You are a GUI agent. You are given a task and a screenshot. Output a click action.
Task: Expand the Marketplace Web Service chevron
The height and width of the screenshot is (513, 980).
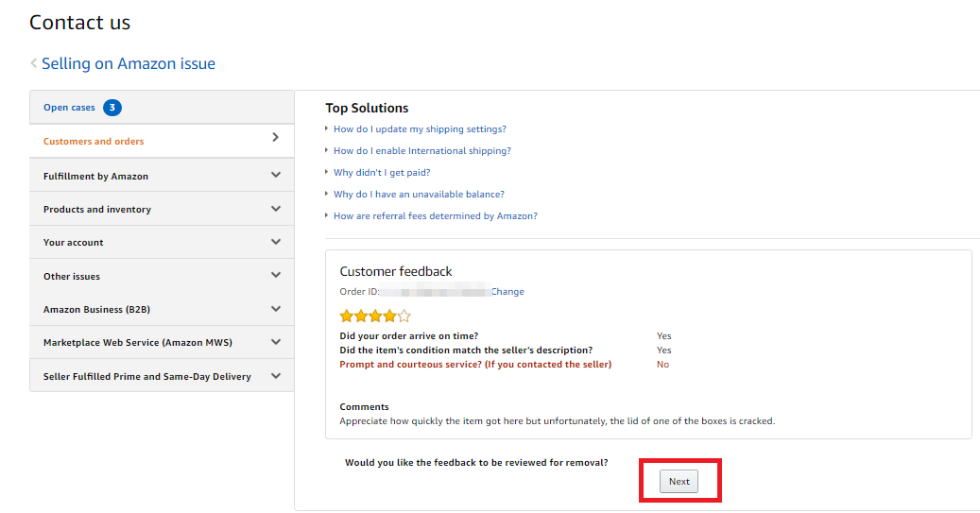coord(276,342)
